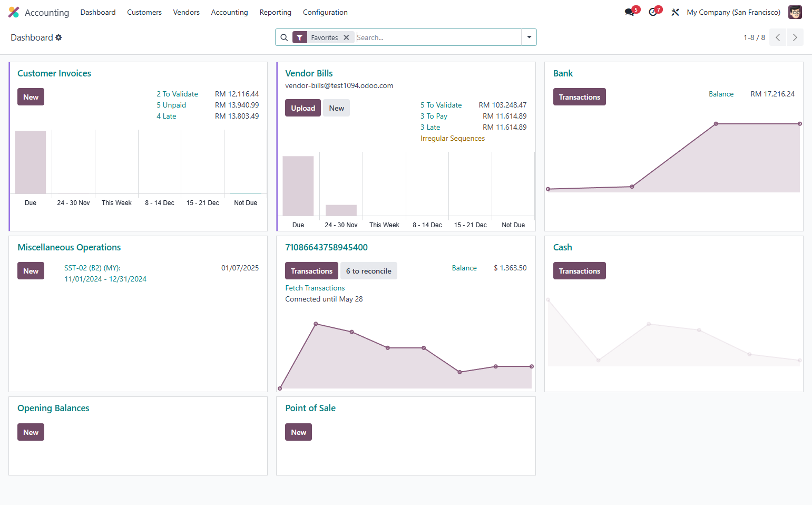Screen dimensions: 812x505
Task: Click New in Miscellaneous Operations card
Action: (31, 271)
